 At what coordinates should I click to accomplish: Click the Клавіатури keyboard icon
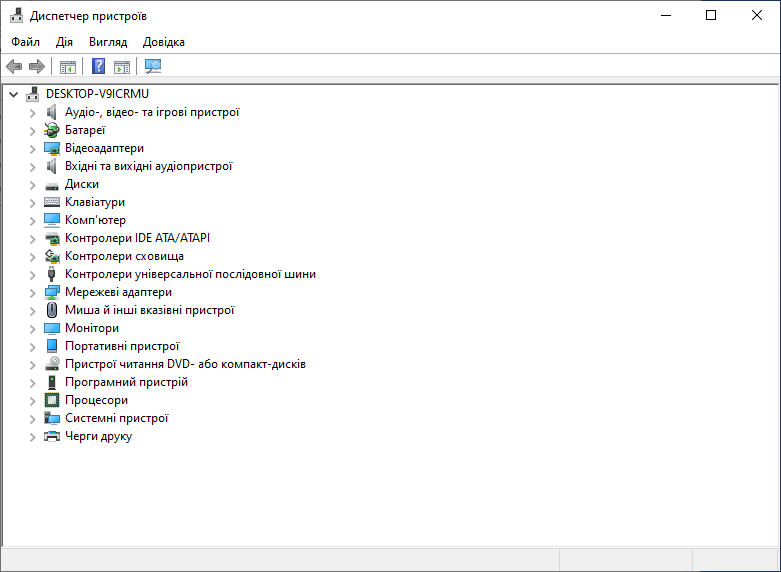click(x=53, y=202)
